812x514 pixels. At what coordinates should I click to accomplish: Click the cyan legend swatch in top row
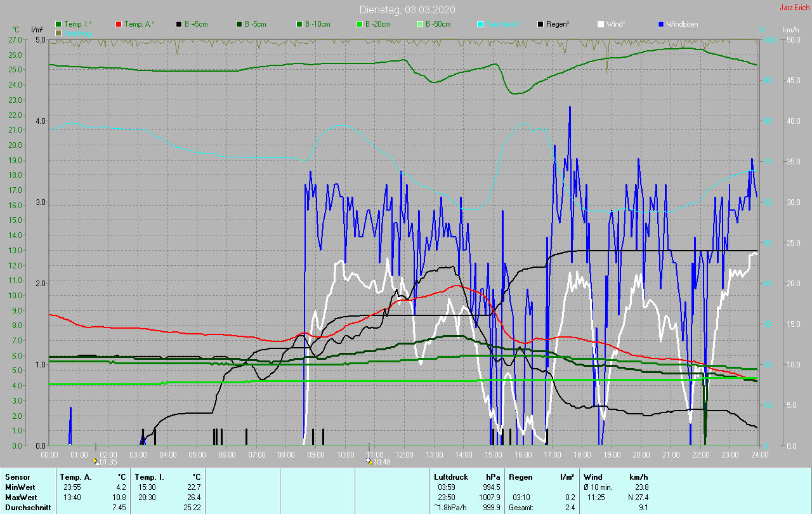click(480, 24)
